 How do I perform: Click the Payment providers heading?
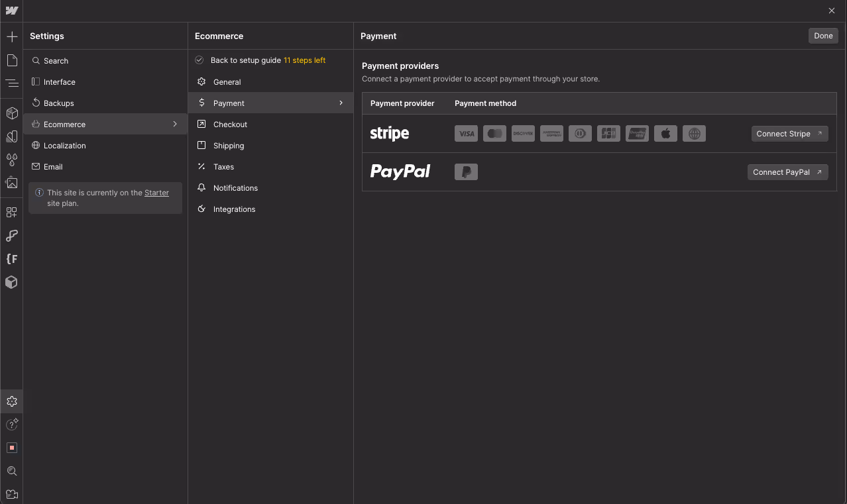400,66
